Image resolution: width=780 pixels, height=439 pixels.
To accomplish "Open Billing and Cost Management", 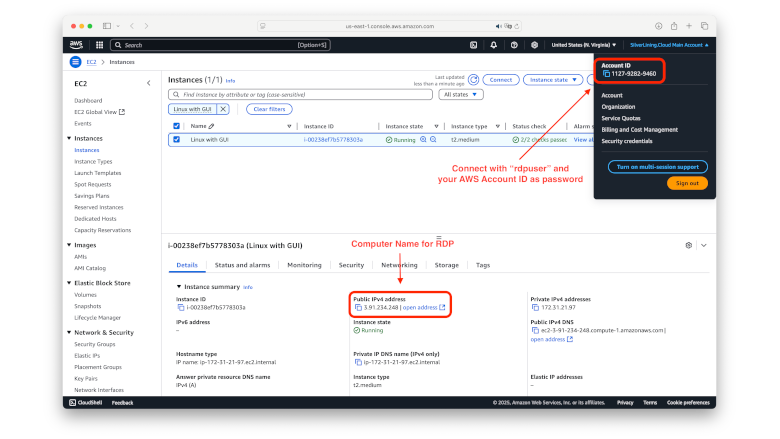I will click(640, 130).
